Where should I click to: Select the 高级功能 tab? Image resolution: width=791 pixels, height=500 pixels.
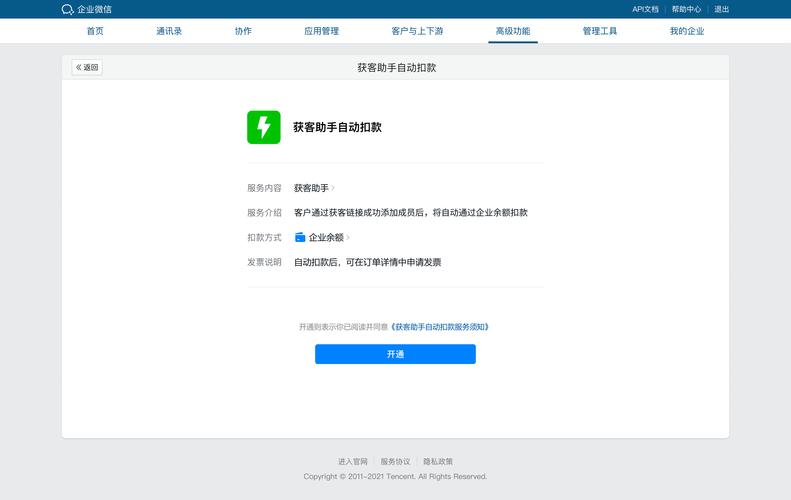click(513, 31)
